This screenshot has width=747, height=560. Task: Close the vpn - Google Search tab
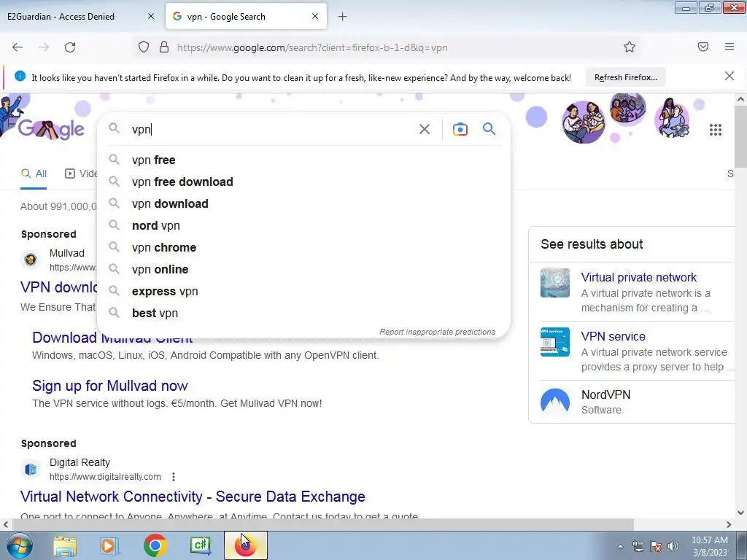click(x=315, y=16)
